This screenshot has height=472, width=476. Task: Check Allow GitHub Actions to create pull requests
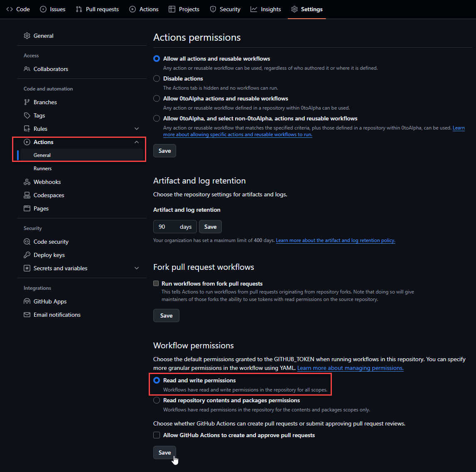point(157,435)
